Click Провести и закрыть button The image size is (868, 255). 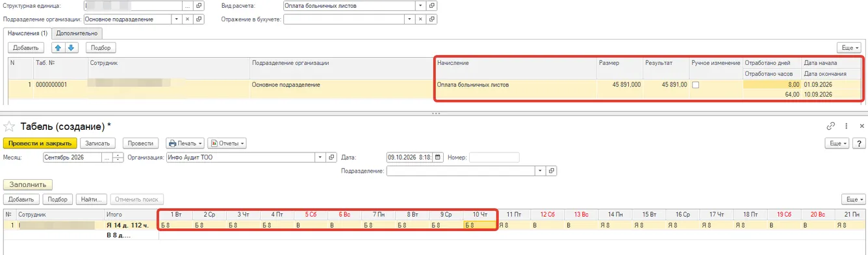pyautogui.click(x=40, y=143)
